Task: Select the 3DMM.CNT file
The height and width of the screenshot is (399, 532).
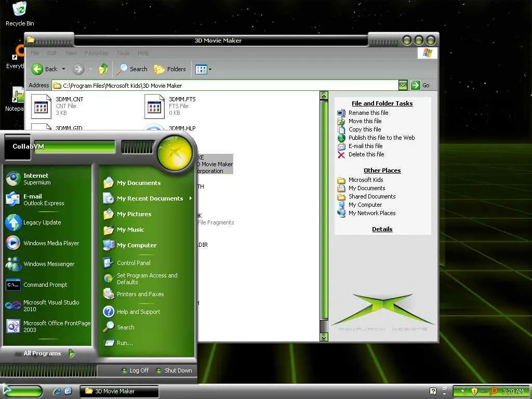Action: [x=57, y=106]
